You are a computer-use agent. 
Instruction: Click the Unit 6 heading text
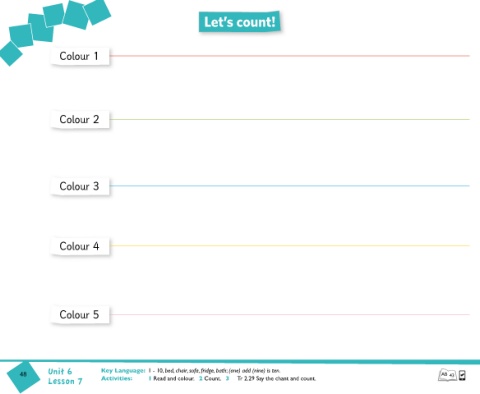click(60, 371)
